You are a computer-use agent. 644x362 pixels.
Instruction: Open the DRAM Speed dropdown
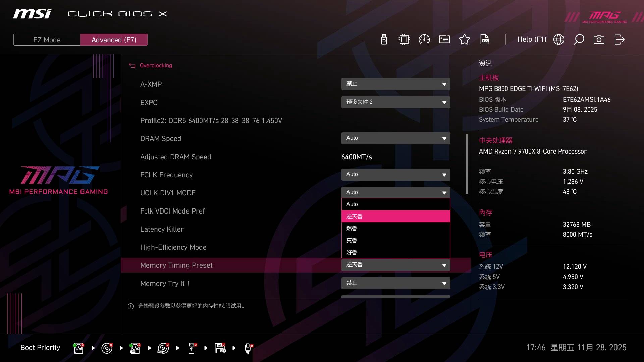(396, 138)
